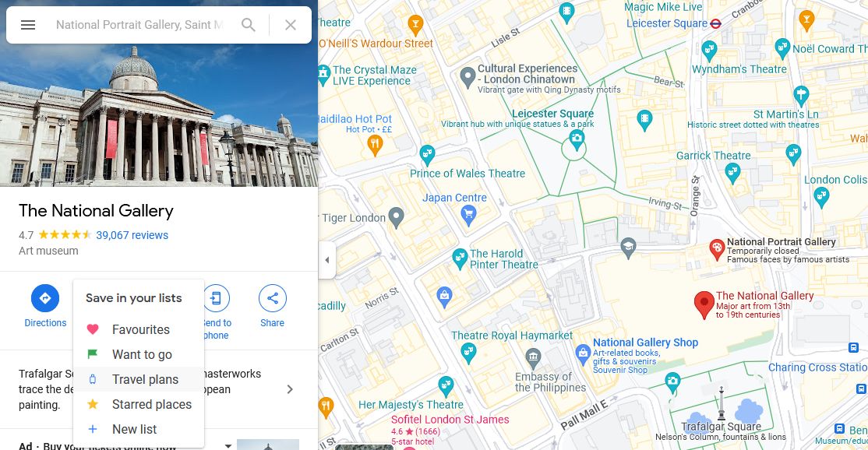Click the shopping bag pin near Norris St
868x450 pixels.
tap(444, 297)
